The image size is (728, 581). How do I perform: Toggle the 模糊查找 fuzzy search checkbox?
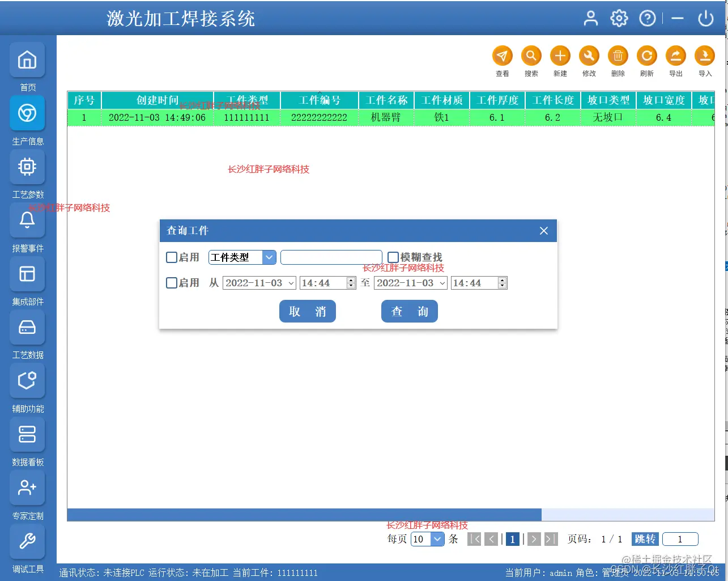click(x=393, y=257)
